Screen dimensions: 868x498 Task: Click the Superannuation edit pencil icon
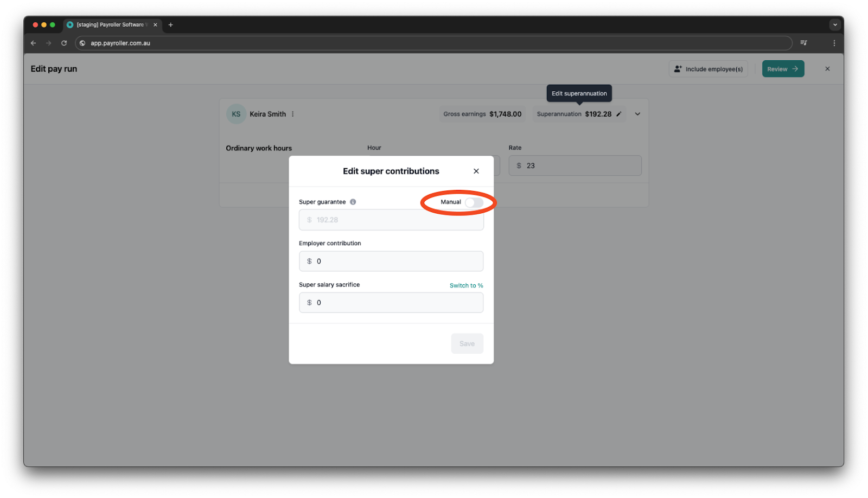click(619, 114)
